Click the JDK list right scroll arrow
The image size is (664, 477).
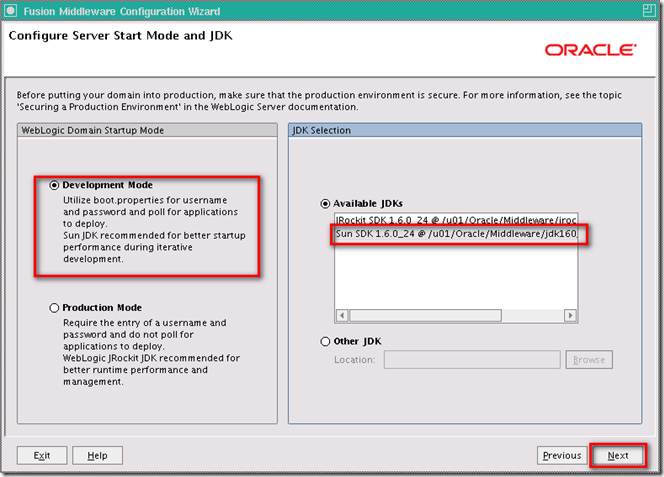point(570,316)
